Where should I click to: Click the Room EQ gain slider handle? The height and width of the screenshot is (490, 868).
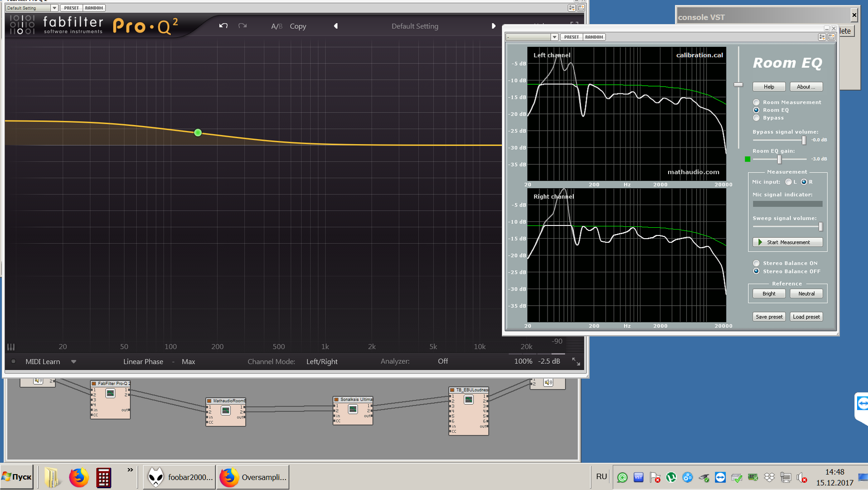click(x=779, y=159)
